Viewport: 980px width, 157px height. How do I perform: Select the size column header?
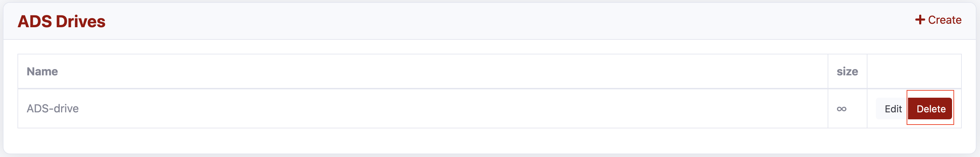847,72
